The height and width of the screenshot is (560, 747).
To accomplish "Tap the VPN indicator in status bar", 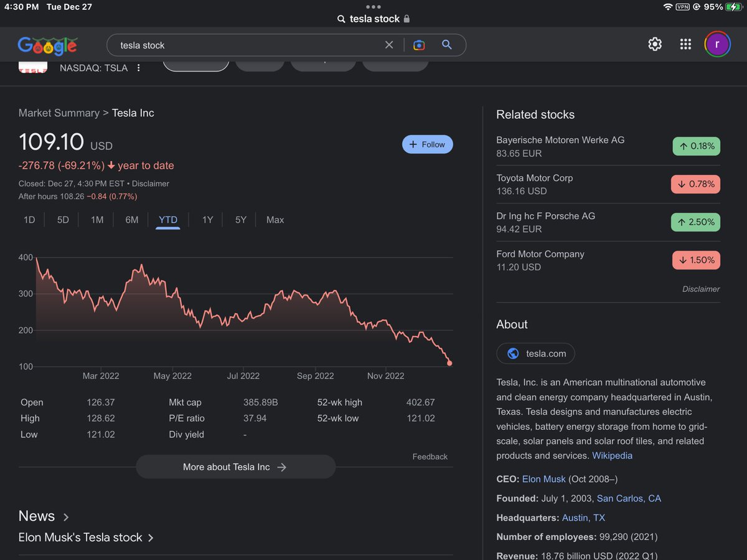I will 682,7.
